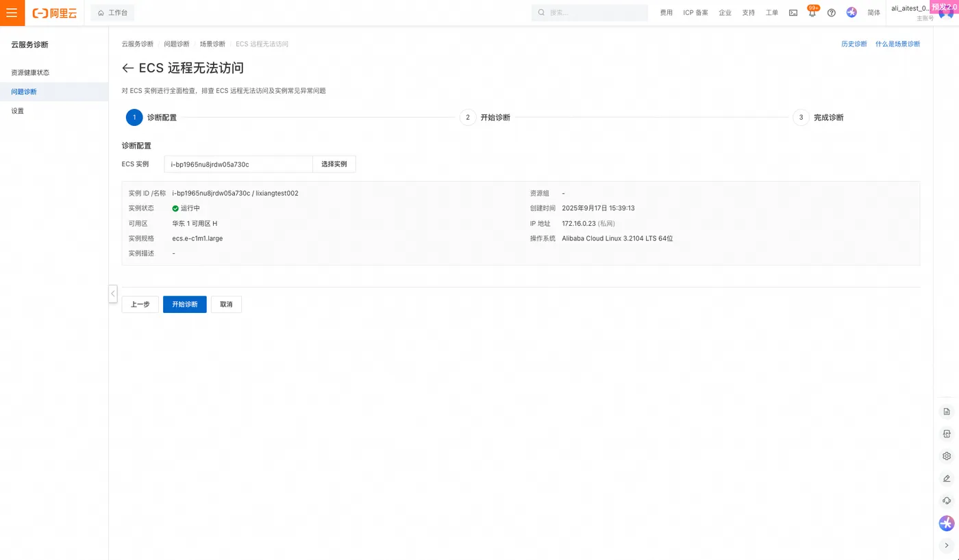
Task: Click the blue 开始诊断 button
Action: [185, 305]
